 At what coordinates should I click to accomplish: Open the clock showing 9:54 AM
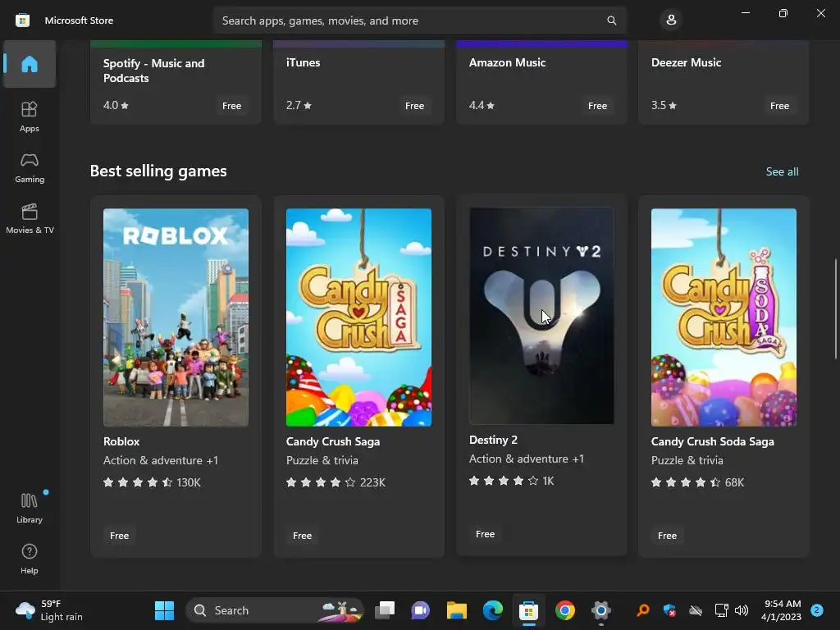click(782, 610)
